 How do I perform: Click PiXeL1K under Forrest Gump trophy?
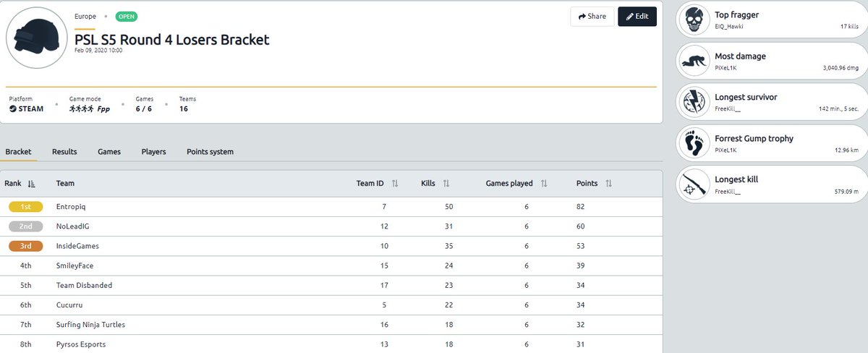726,150
